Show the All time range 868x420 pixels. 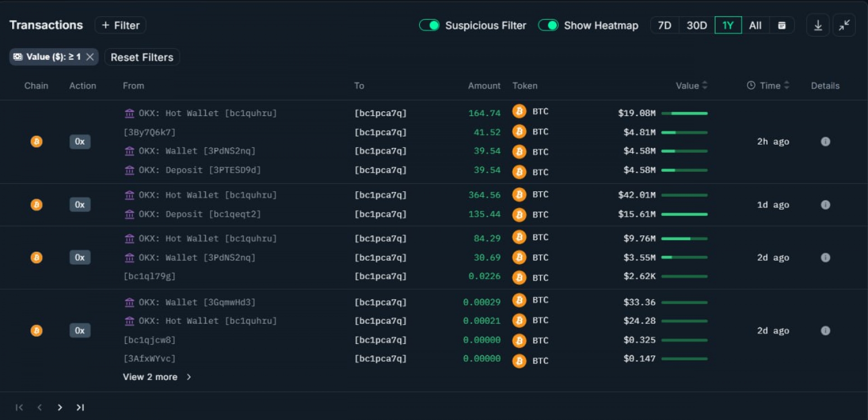[755, 25]
